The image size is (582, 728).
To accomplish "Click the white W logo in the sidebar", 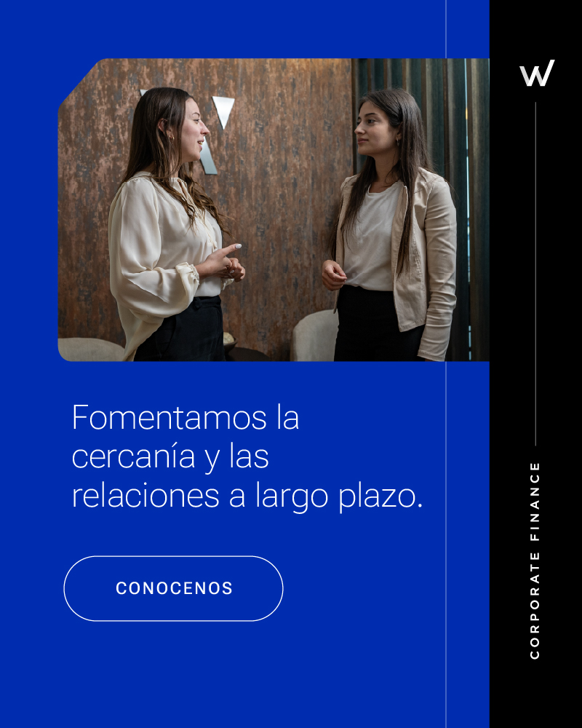I will [x=537, y=73].
